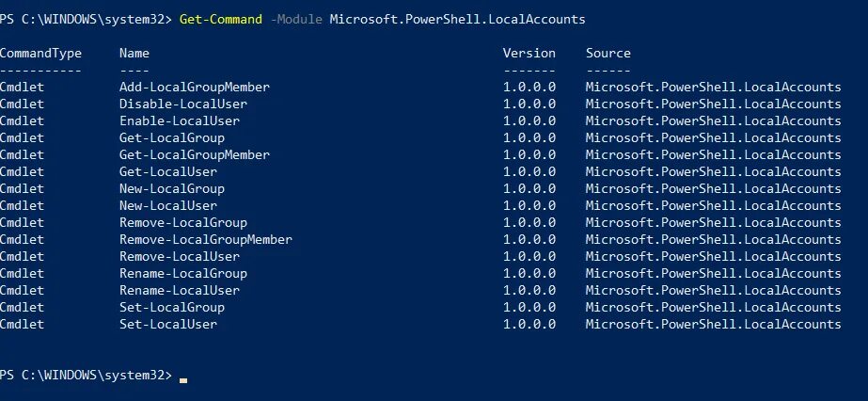Click Remove-LocalGroupMember in the output

point(206,239)
